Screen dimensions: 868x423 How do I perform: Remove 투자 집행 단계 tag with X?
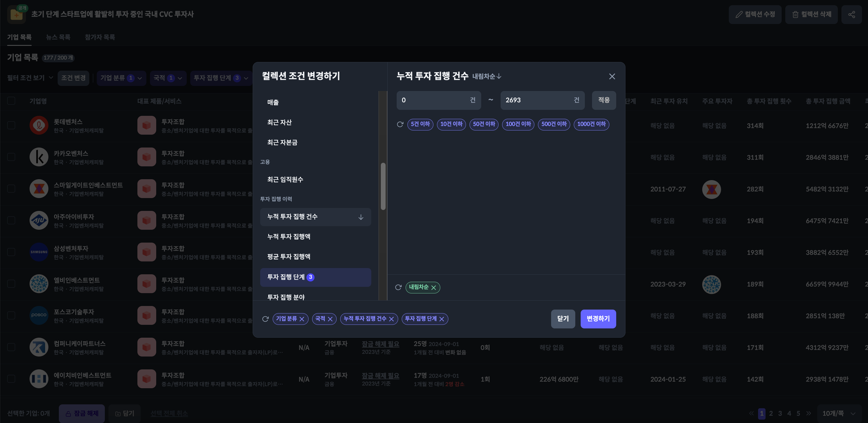(x=442, y=319)
